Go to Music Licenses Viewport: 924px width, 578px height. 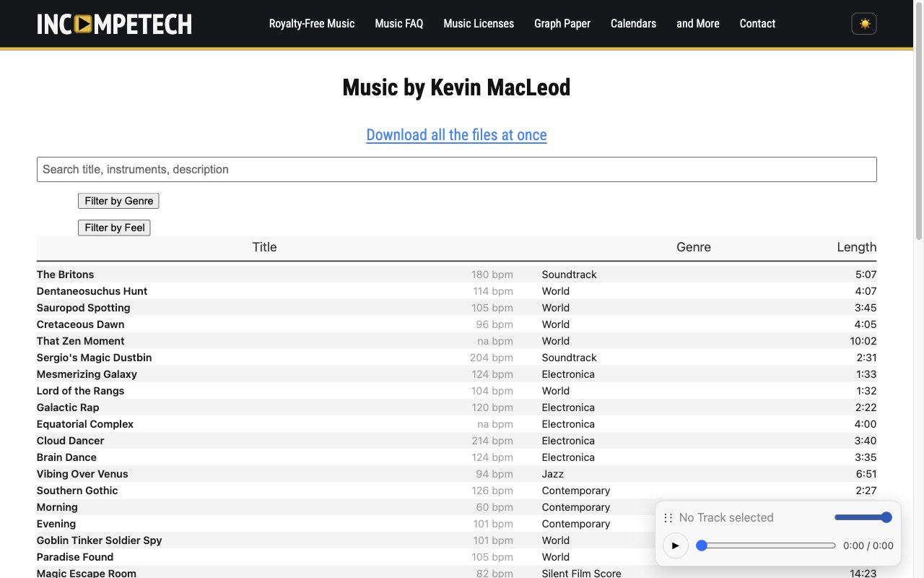tap(479, 24)
